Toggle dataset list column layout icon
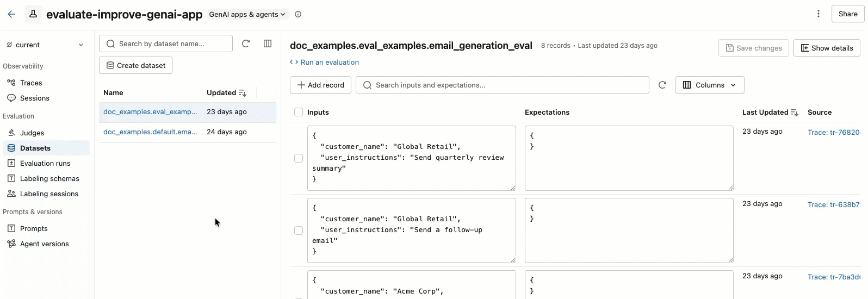This screenshot has width=868, height=299. pos(268,43)
